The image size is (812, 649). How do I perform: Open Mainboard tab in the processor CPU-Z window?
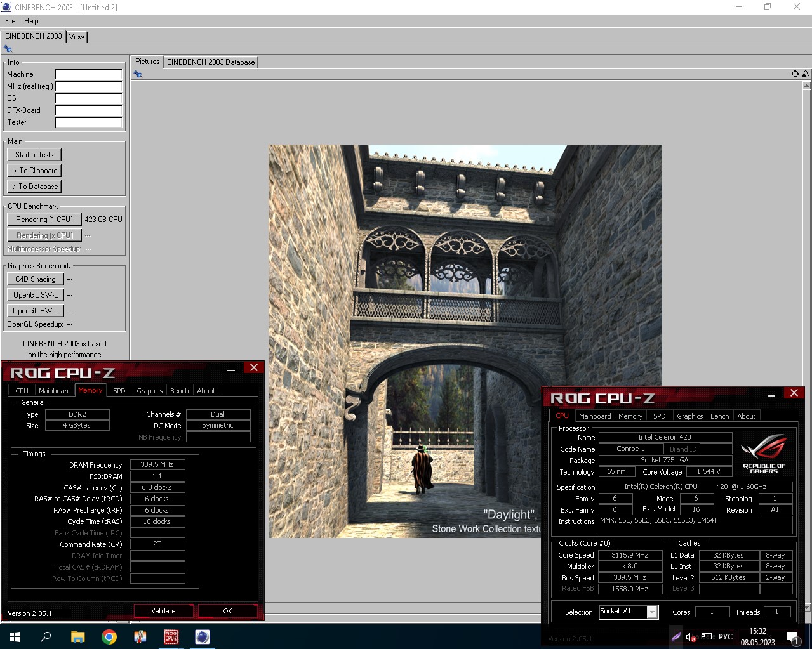click(x=595, y=416)
